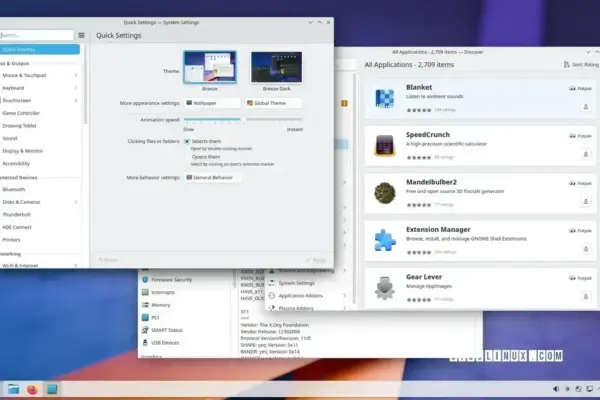Screen dimensions: 600x400
Task: Install SpeedCrunch using its download icon
Action: pyautogui.click(x=585, y=155)
